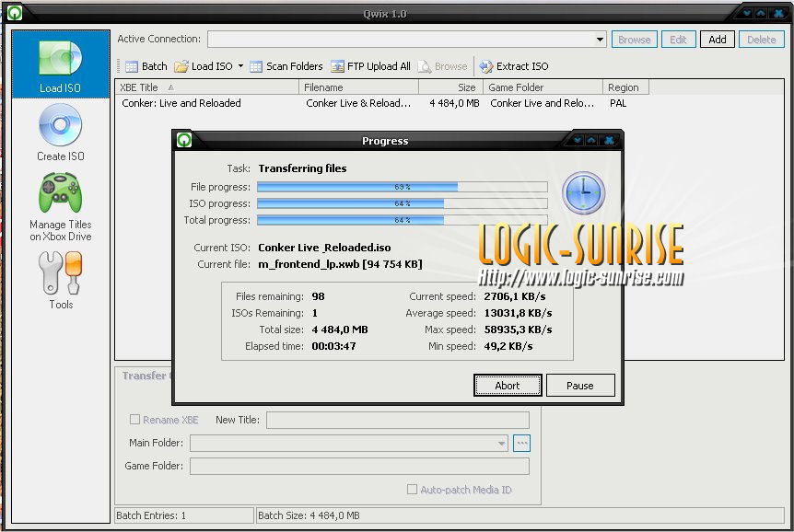
Task: Click the Extract ISO toolbar icon
Action: [x=486, y=66]
